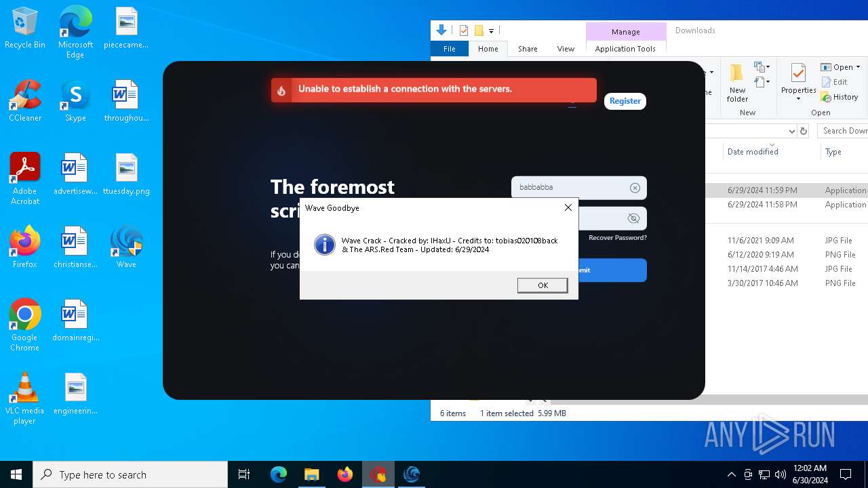Click the babbabba username field
Image resolution: width=868 pixels, height=488 pixels.
(578, 188)
